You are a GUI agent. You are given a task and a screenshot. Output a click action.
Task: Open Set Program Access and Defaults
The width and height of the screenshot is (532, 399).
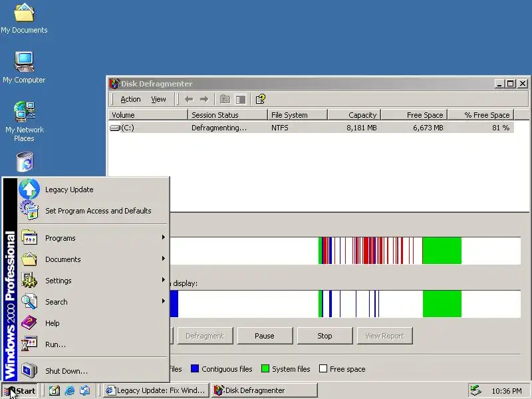tap(93, 211)
